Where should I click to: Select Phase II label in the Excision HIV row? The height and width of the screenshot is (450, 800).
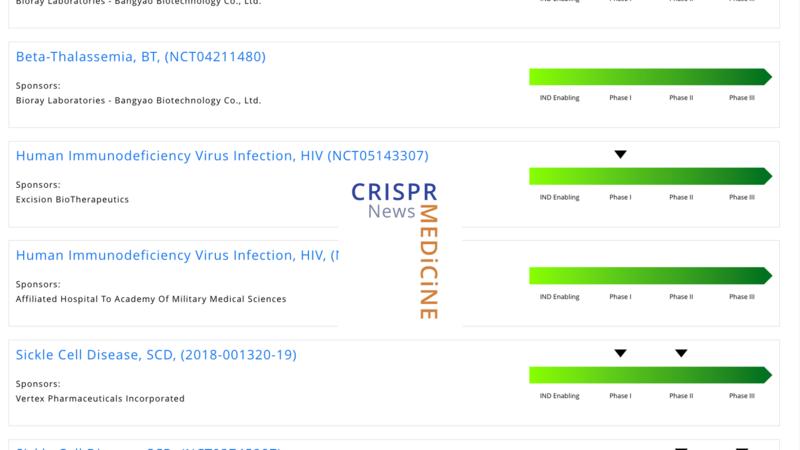(x=681, y=197)
